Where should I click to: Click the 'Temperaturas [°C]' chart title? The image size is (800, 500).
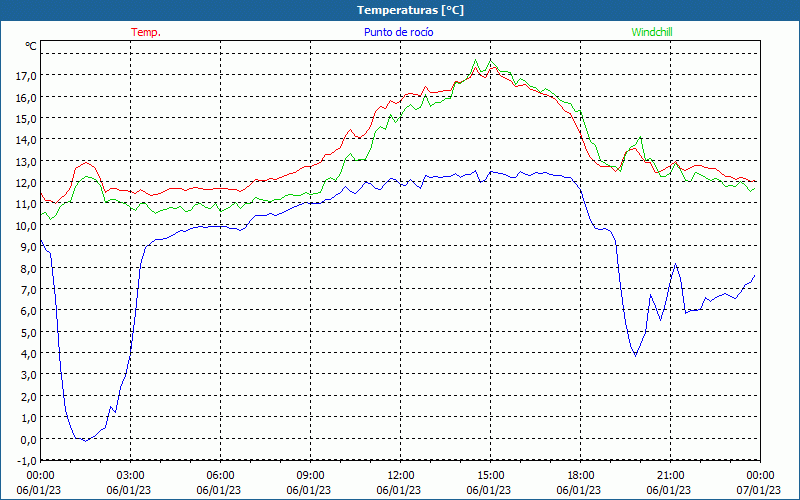(x=410, y=10)
